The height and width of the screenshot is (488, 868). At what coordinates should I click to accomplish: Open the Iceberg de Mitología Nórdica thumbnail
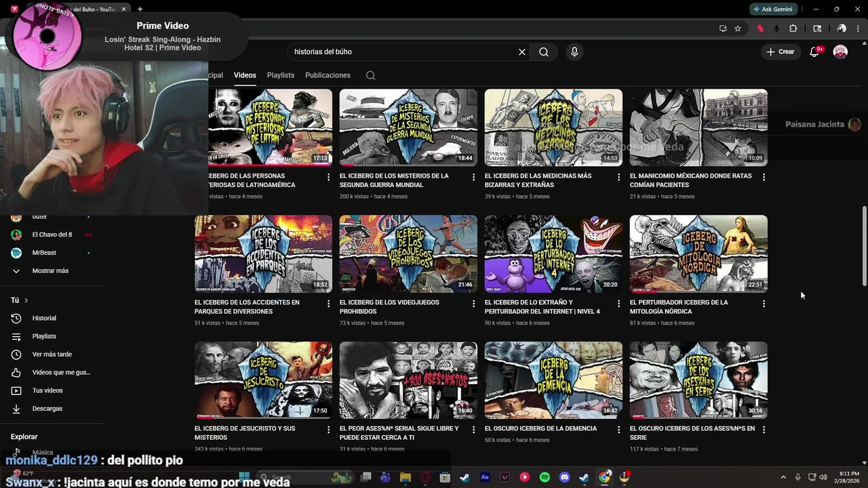click(698, 253)
